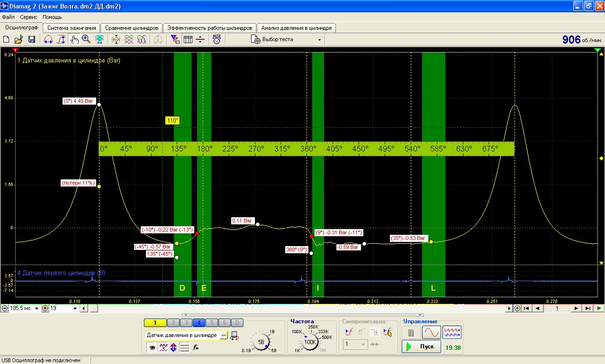Toggle channel visibility eye icon
The height and width of the screenshot is (364, 605).
153,347
